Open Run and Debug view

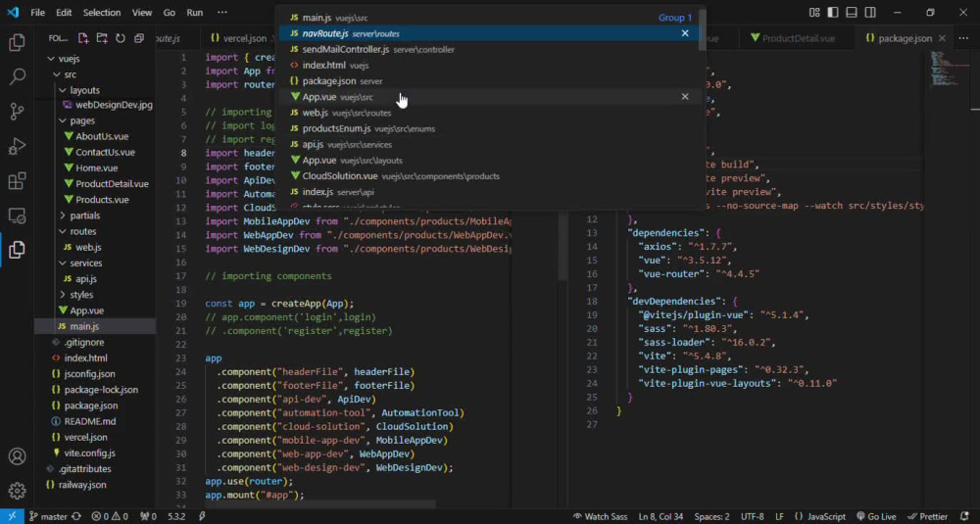[17, 146]
